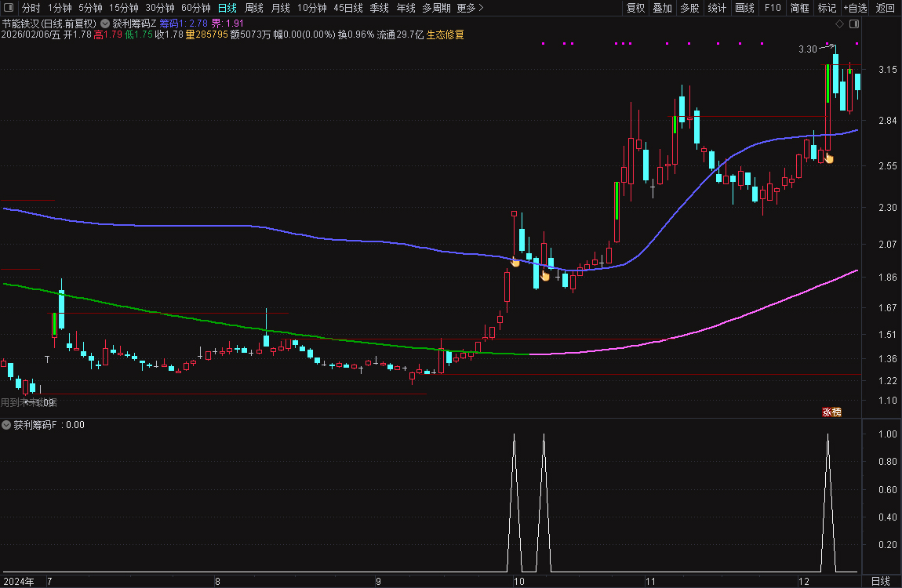Image resolution: width=902 pixels, height=588 pixels.
Task: Open the 获利筹码F indicator dropdown arrow
Action: point(6,425)
